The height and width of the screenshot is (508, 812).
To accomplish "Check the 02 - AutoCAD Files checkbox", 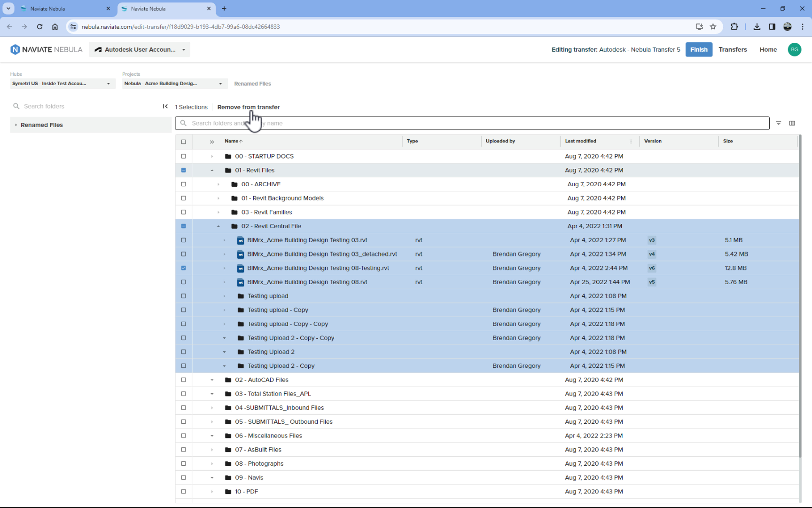I will pyautogui.click(x=184, y=380).
